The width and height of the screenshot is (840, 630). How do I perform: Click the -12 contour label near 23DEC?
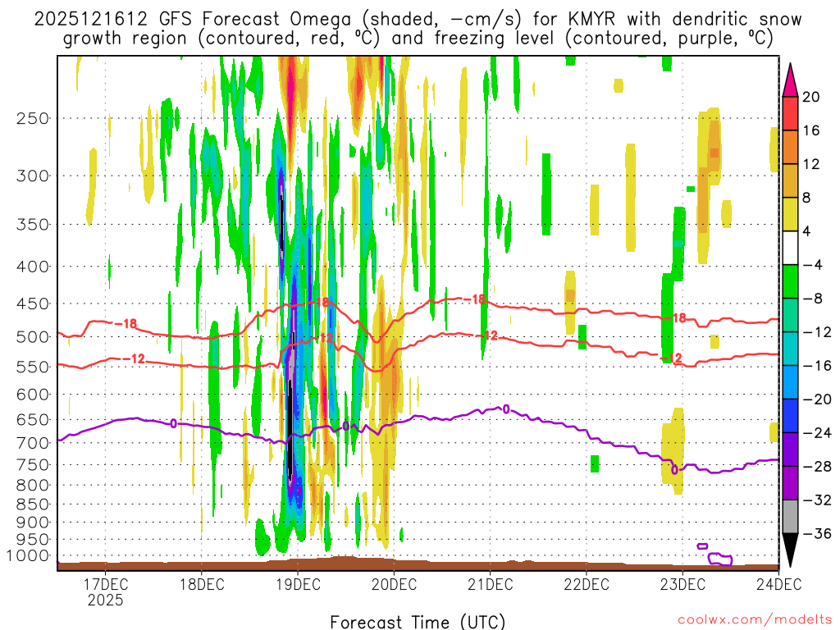tap(672, 358)
